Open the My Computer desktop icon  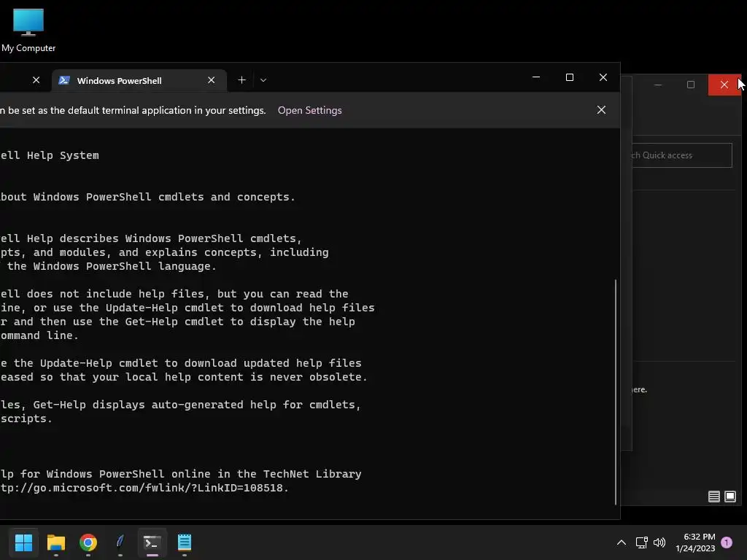(x=28, y=31)
